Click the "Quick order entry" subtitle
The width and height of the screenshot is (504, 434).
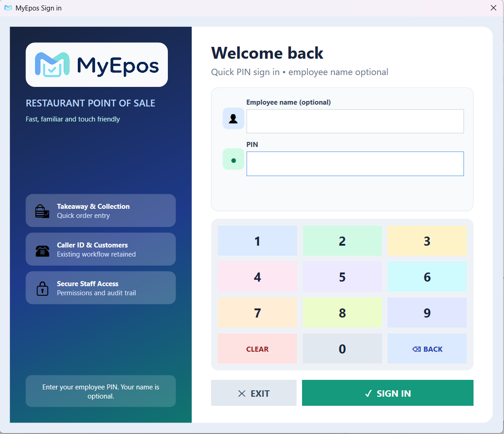tap(83, 215)
